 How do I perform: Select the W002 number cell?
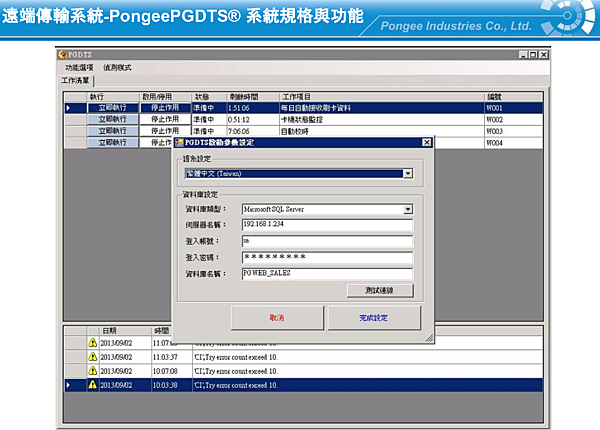point(514,120)
